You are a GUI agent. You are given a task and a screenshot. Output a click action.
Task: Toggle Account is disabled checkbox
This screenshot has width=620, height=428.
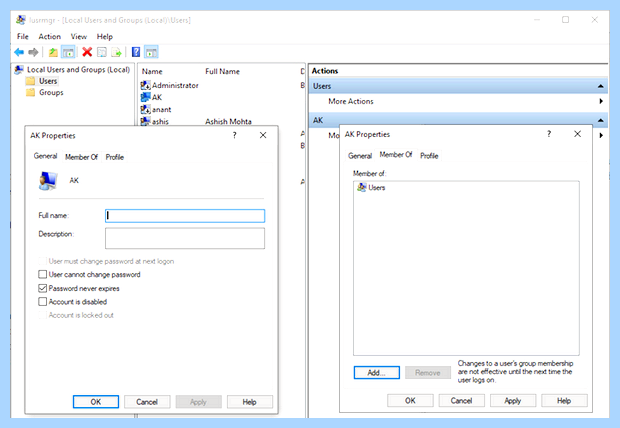tap(42, 301)
